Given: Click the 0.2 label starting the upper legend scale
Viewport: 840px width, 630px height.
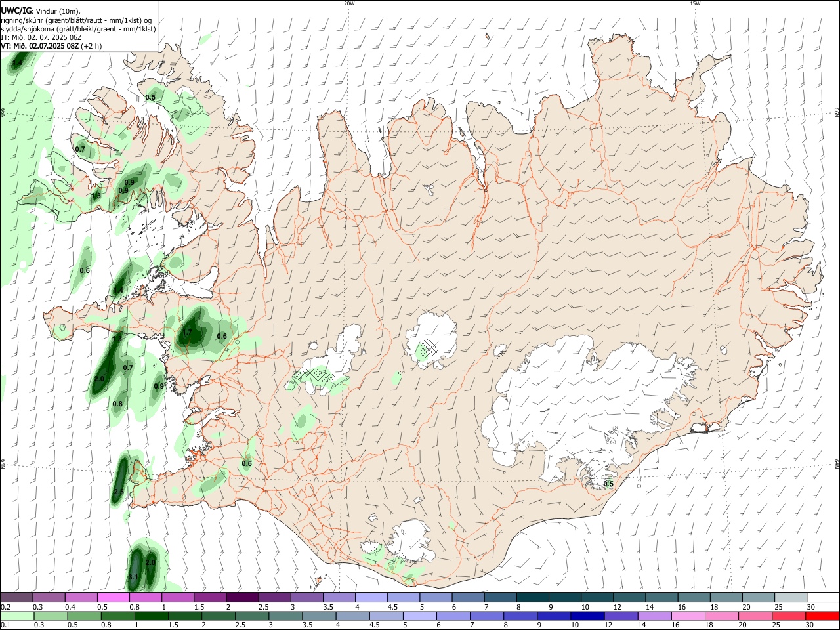Looking at the screenshot, I should 6,607.
